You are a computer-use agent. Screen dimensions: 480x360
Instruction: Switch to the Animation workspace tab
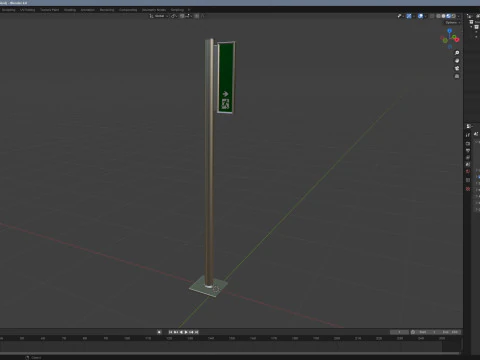click(x=87, y=10)
